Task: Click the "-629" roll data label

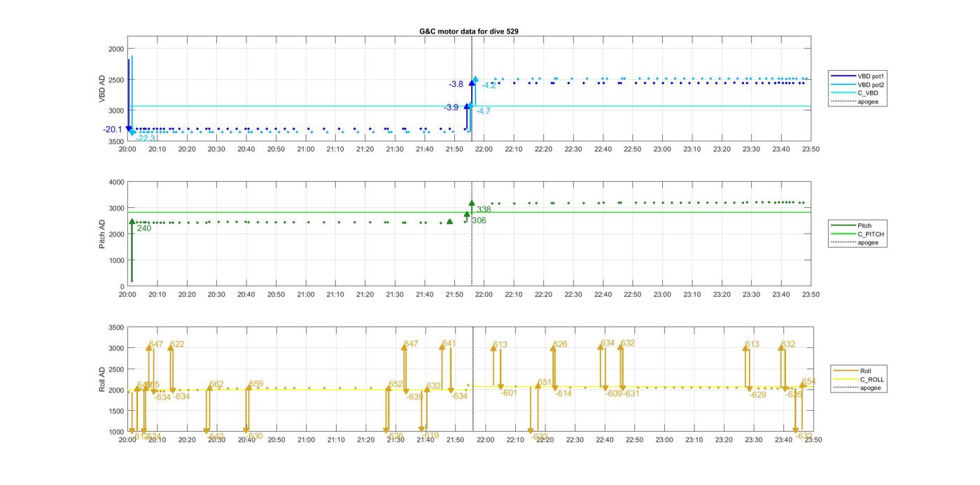Action: click(758, 395)
